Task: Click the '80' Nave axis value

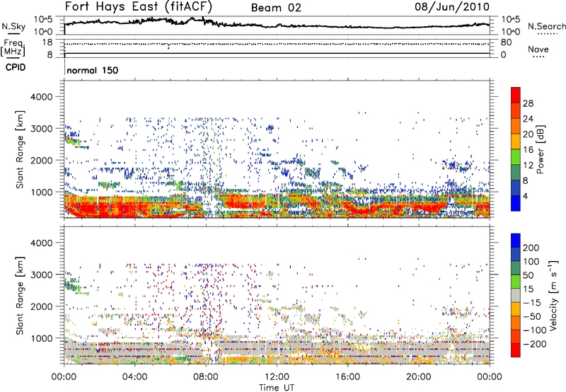Action: click(x=506, y=42)
